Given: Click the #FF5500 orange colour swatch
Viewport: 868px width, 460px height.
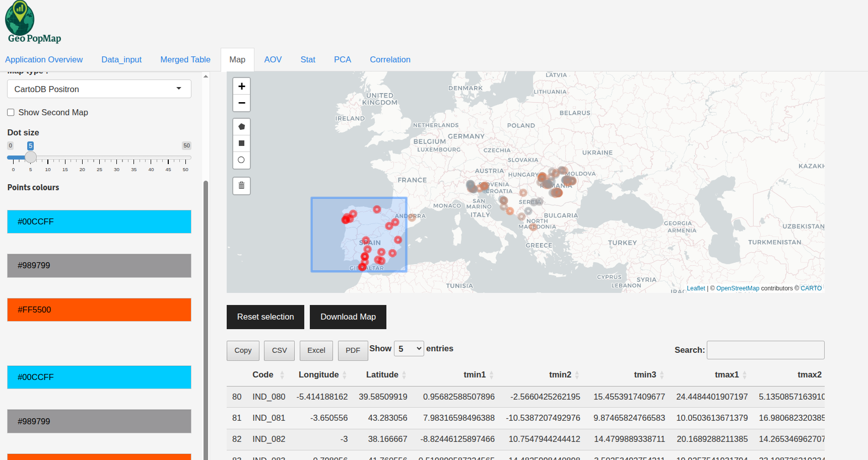Looking at the screenshot, I should (99, 310).
